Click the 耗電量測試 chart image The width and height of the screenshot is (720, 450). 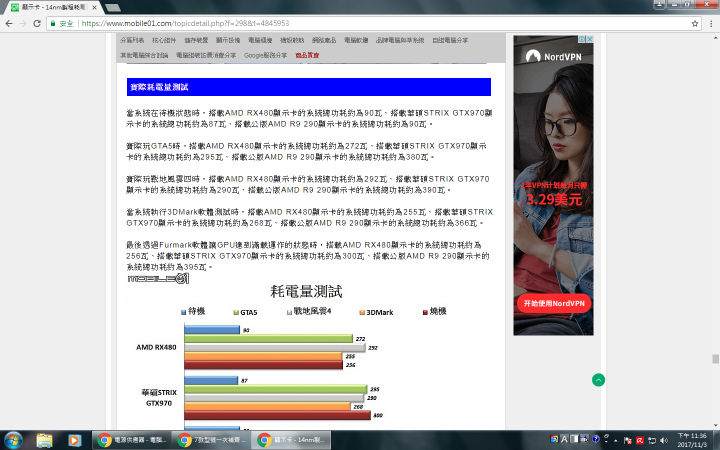tap(306, 352)
